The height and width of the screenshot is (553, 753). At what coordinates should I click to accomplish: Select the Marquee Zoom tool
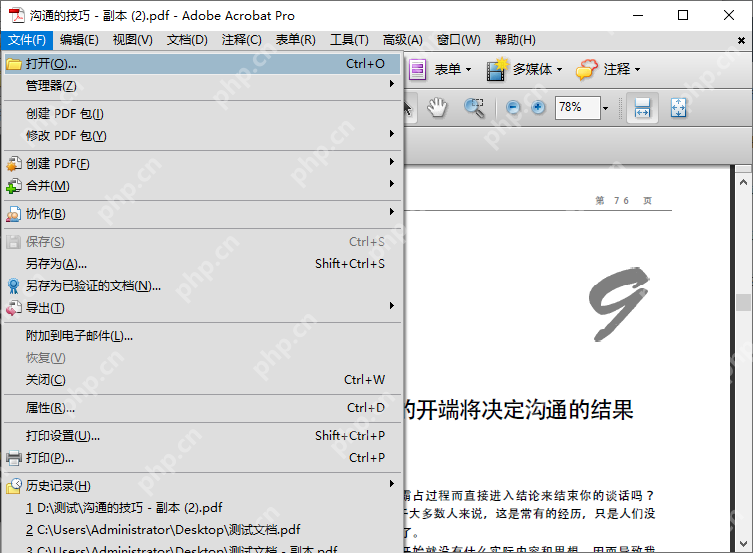tap(474, 108)
